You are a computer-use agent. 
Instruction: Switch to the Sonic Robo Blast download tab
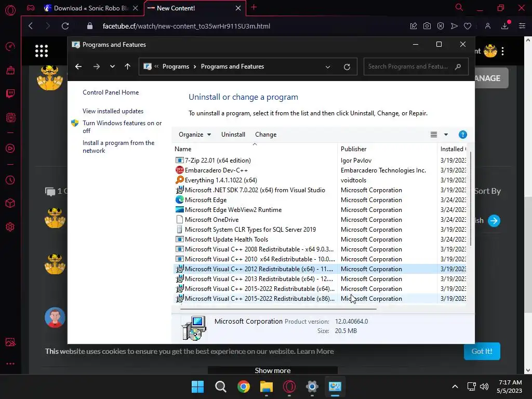[x=91, y=8]
